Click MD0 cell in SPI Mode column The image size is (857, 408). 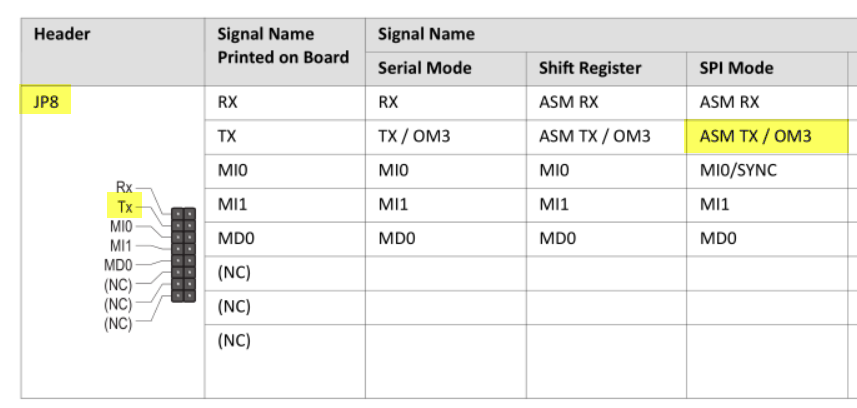tap(718, 238)
